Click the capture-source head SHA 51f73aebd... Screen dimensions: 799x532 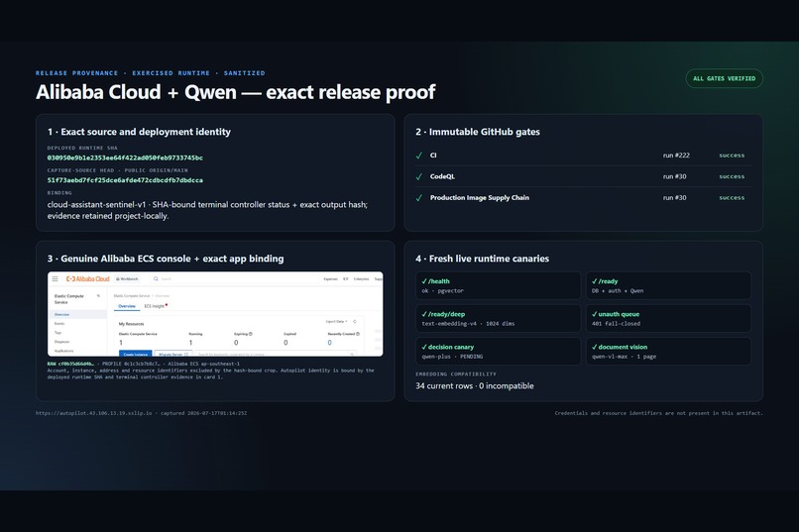(x=125, y=180)
